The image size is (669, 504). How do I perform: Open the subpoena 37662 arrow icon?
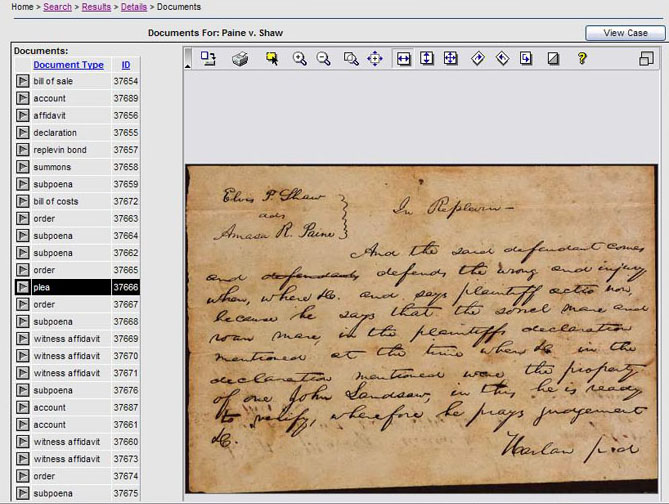point(23,253)
